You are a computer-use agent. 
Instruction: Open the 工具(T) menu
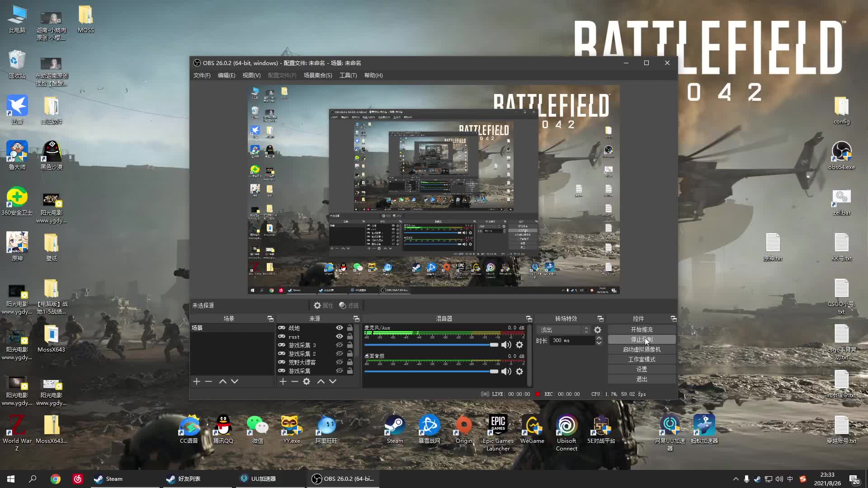tap(348, 75)
